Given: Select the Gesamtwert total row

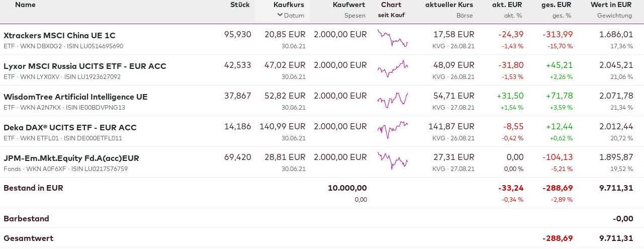Looking at the screenshot, I should pos(29,238).
